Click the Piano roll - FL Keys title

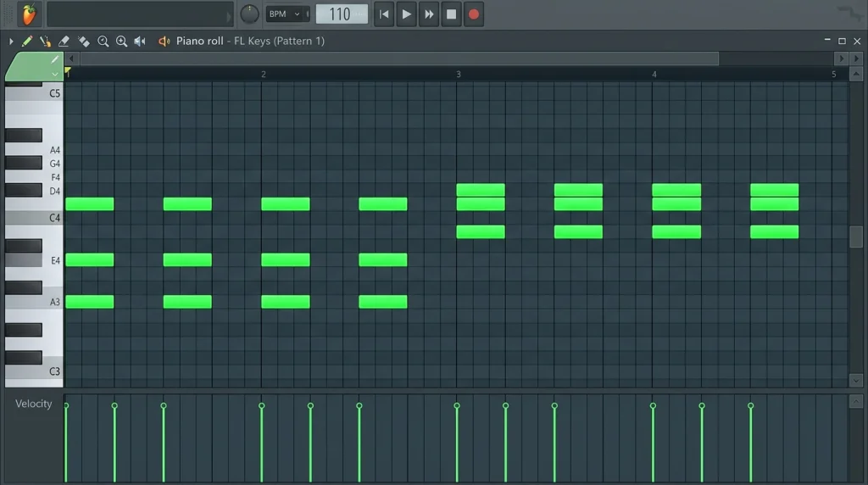tap(250, 41)
